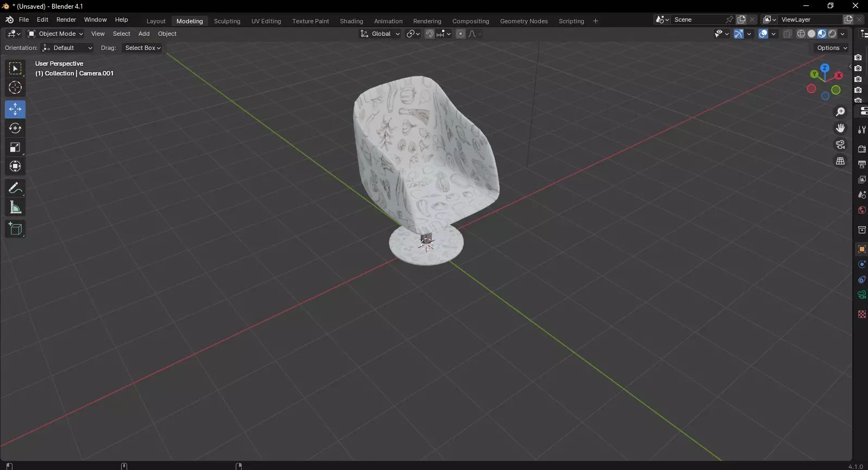Switch to the Sculpting workspace tab
The height and width of the screenshot is (470, 868).
pyautogui.click(x=227, y=21)
